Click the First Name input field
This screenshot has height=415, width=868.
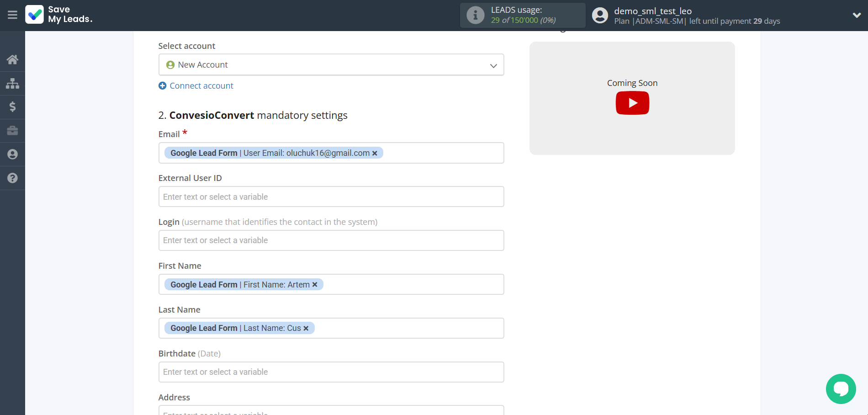pos(331,285)
